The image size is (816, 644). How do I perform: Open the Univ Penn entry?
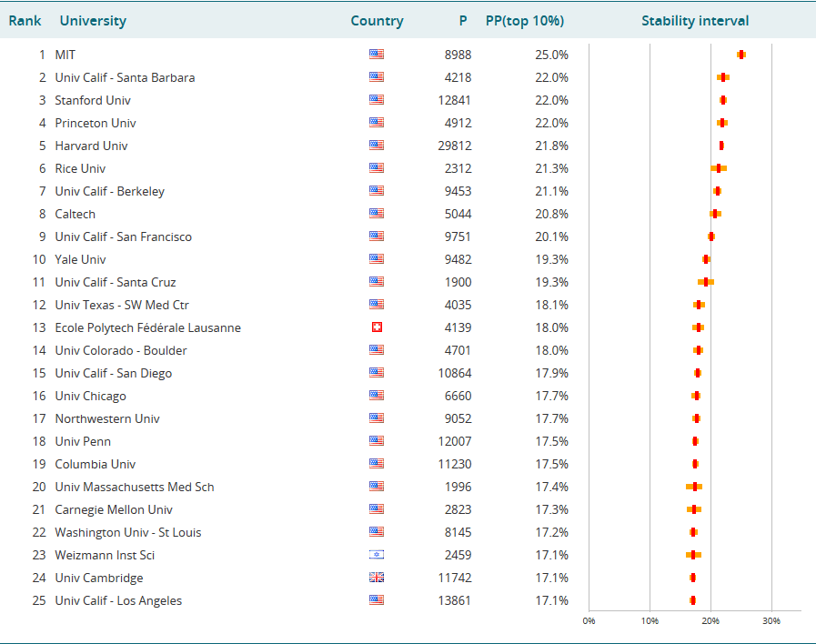[83, 441]
